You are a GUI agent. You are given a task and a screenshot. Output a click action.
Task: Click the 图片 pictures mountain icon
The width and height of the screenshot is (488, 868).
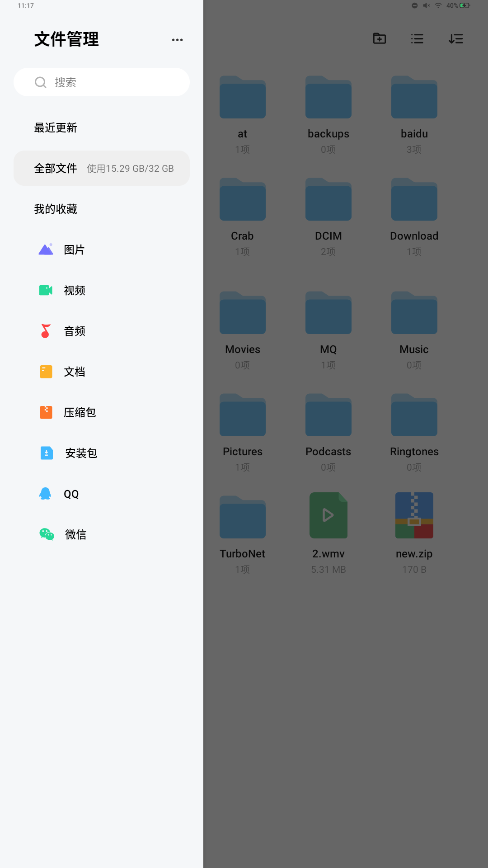click(46, 249)
